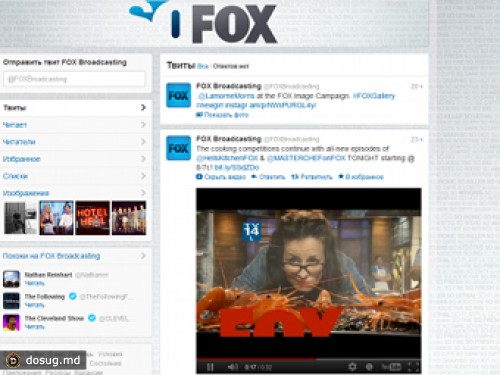Select the Читатели sidebar item

click(x=75, y=142)
